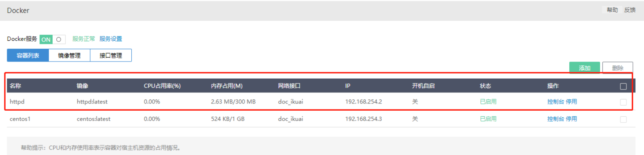
Task: Open the 接口管理 tab
Action: 111,56
